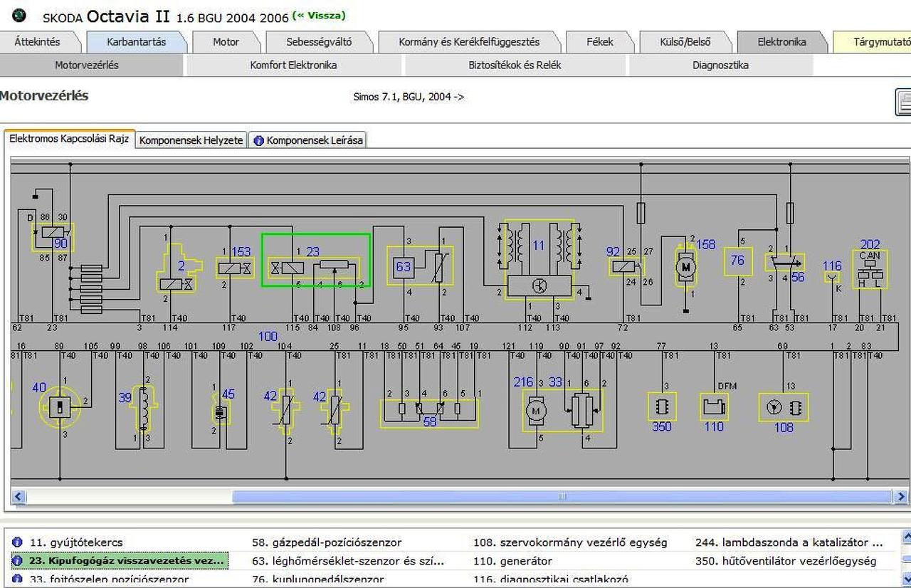Switch to the Diagnosztika sub-tab
911x588 pixels.
pos(720,65)
